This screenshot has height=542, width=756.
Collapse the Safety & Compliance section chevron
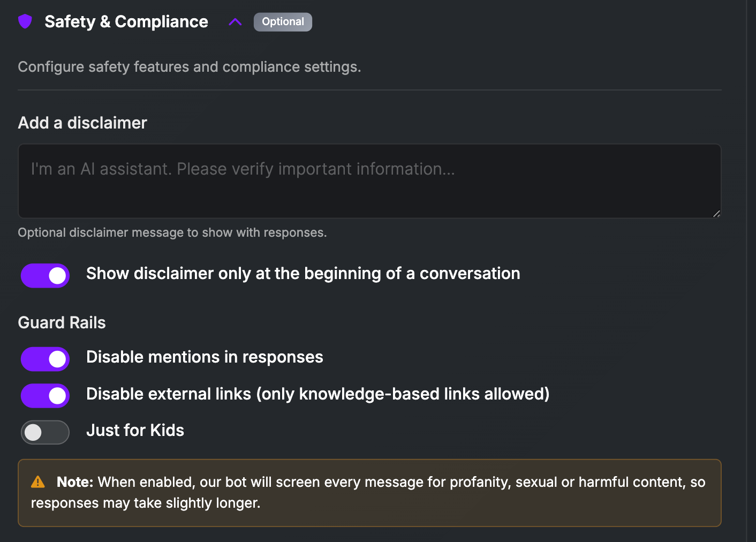point(235,22)
